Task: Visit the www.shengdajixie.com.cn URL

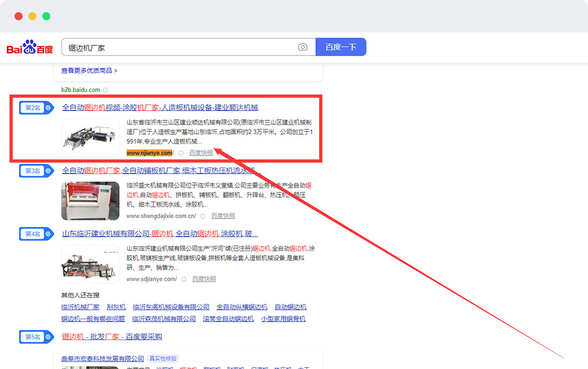Action: tap(161, 216)
